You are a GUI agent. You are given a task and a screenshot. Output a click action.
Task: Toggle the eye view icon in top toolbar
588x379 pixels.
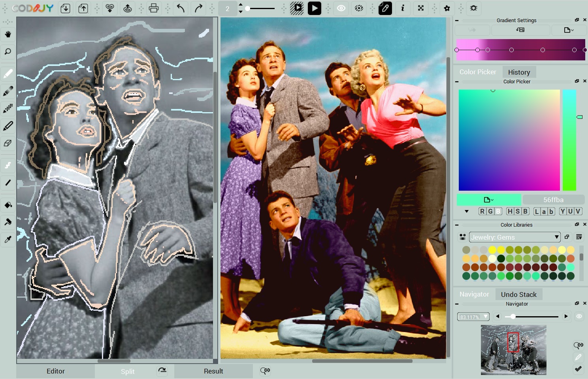pyautogui.click(x=341, y=8)
